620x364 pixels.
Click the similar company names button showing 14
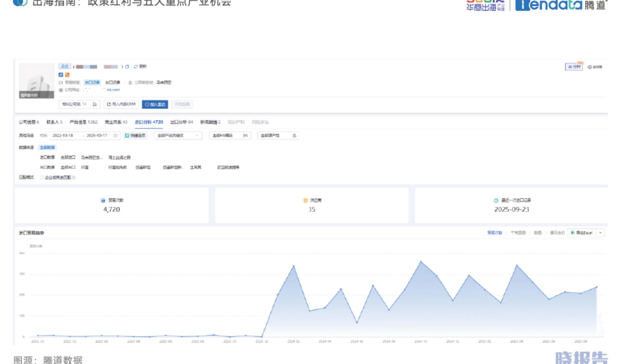pos(79,104)
